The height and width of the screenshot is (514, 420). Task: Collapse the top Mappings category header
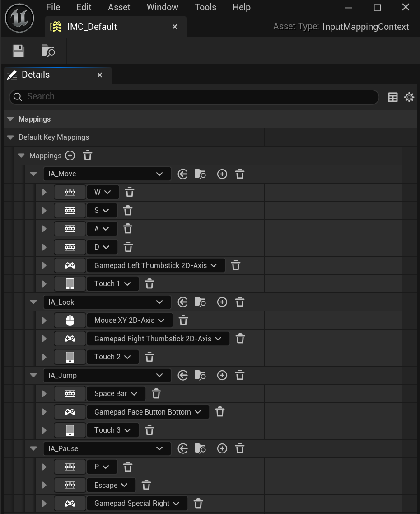pyautogui.click(x=10, y=119)
